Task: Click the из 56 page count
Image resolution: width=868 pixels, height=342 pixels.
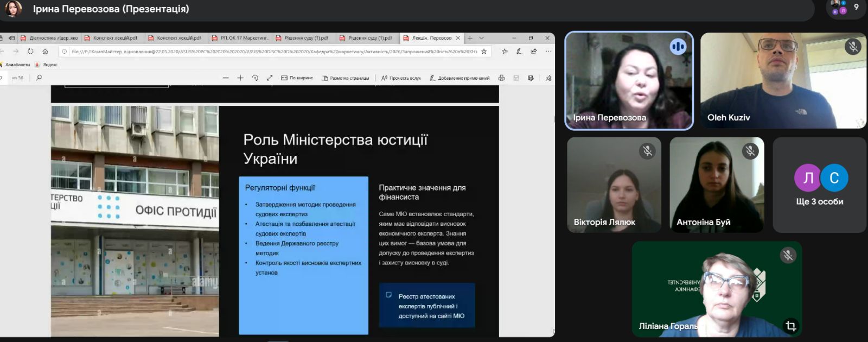Action: coord(17,78)
